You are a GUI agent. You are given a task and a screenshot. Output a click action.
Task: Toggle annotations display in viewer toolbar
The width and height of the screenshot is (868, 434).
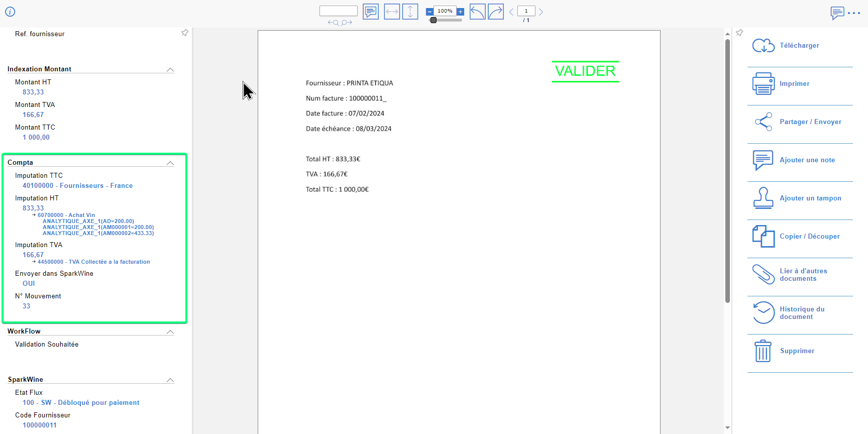pyautogui.click(x=371, y=12)
